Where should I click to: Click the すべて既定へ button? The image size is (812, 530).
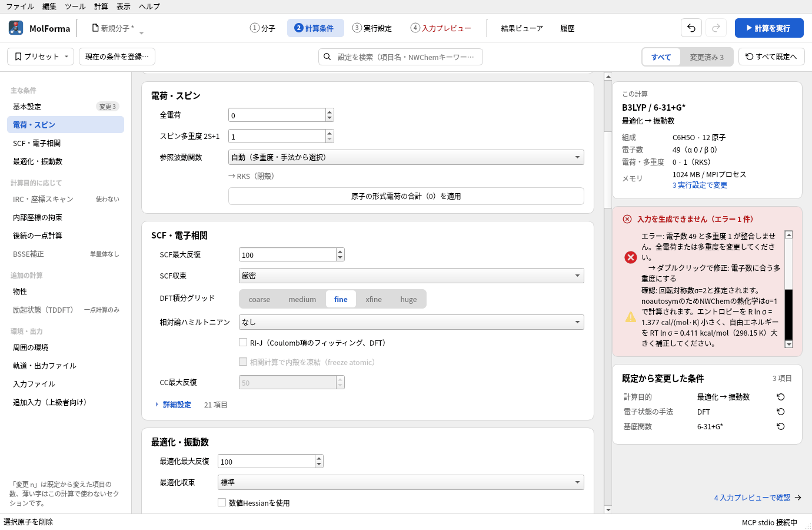pyautogui.click(x=771, y=57)
